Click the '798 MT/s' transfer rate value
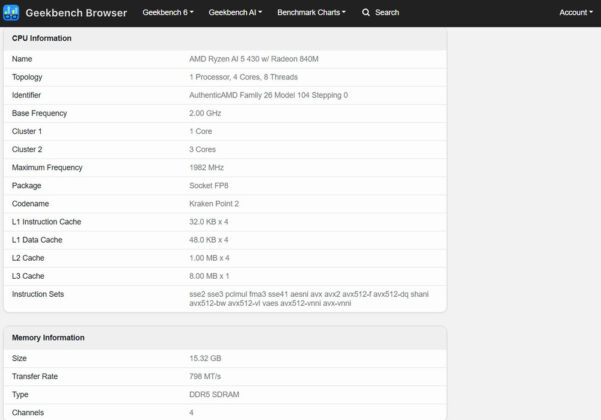The image size is (601, 420). coord(205,376)
